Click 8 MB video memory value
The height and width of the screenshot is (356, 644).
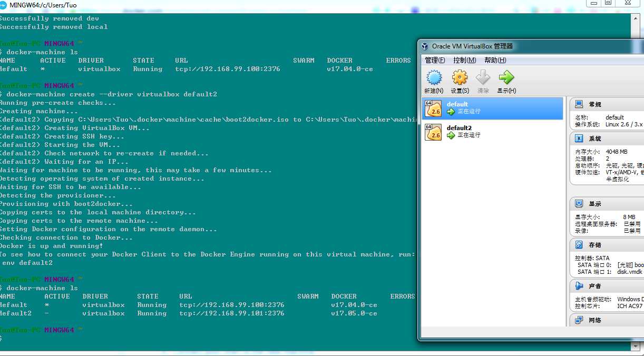pyautogui.click(x=629, y=217)
